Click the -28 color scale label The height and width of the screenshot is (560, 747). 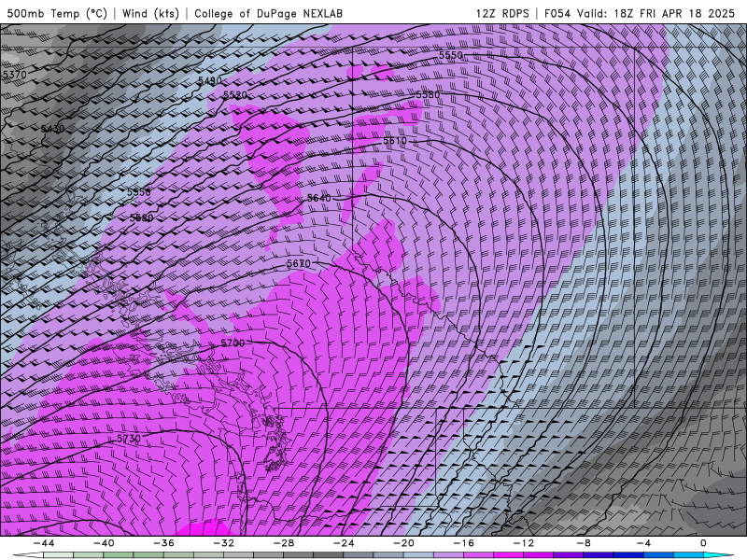click(284, 543)
